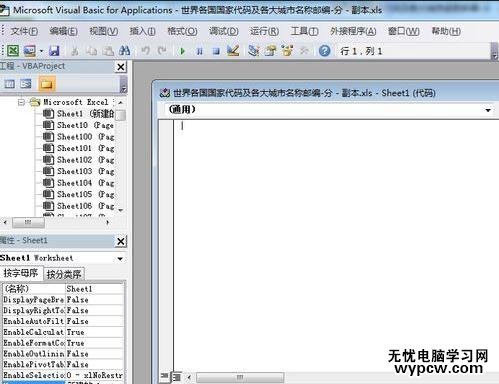Open the 编辑(E) menu
The height and width of the screenshot is (384, 499).
coord(63,31)
